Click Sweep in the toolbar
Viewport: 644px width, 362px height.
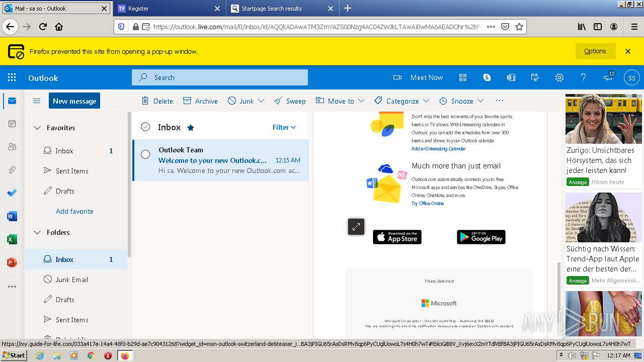click(x=290, y=101)
